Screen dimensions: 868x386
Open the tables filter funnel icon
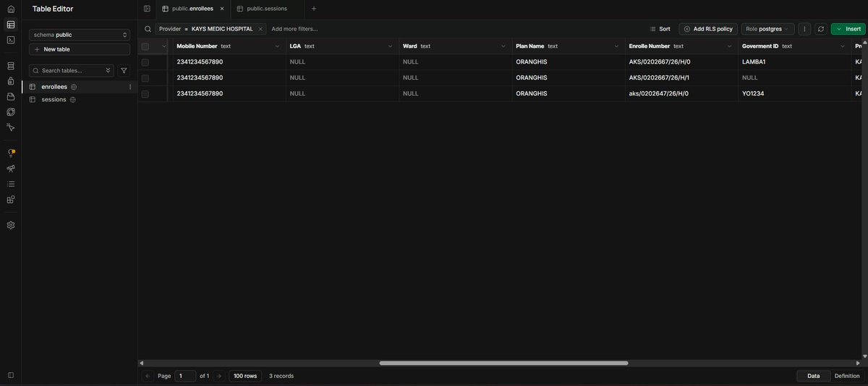point(124,70)
